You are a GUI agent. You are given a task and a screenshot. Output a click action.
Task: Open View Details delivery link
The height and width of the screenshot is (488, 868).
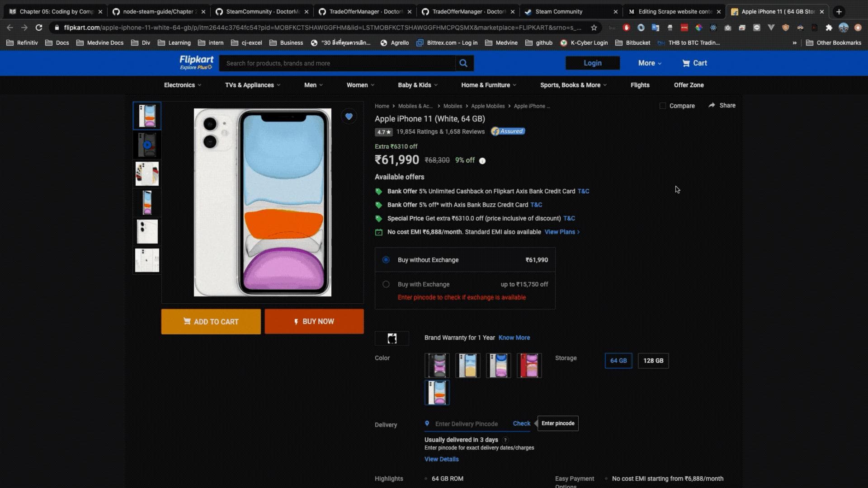(441, 460)
